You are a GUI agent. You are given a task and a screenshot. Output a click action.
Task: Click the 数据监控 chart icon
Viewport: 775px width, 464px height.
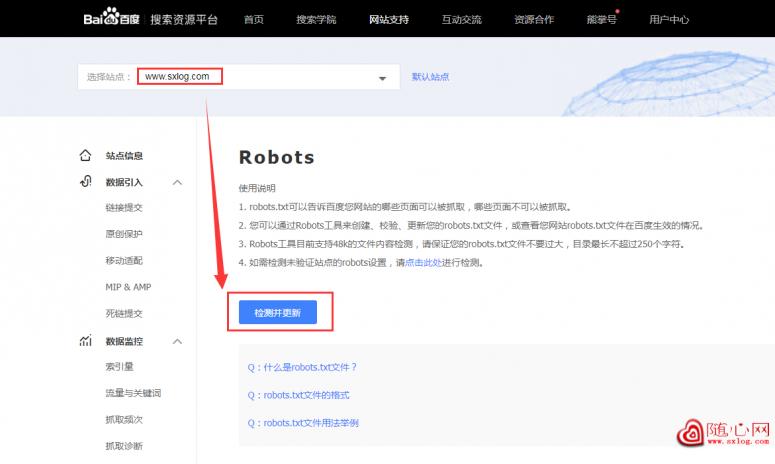coord(86,340)
